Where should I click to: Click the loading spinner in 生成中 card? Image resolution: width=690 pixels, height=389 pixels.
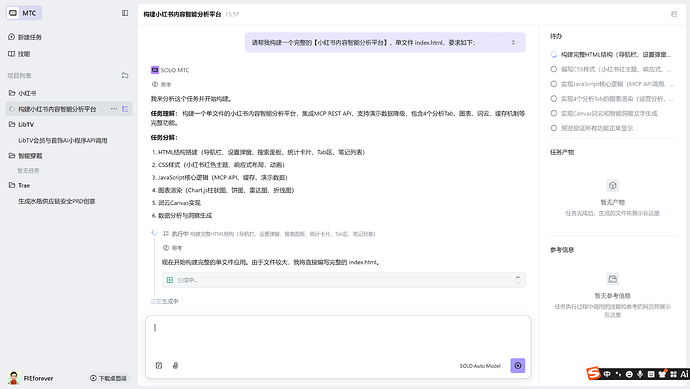click(x=518, y=280)
